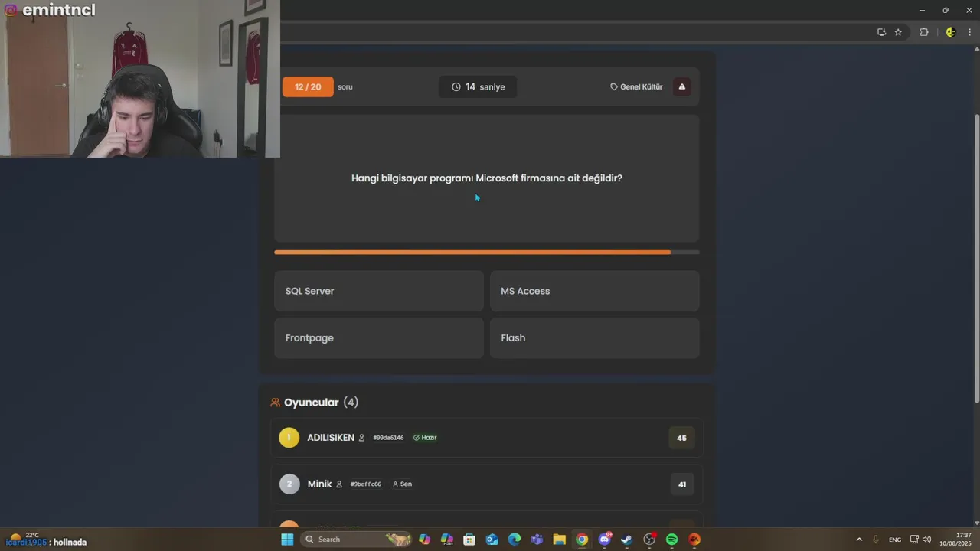Open the EA app from the taskbar
This screenshot has width=980, height=551.
coord(694,540)
